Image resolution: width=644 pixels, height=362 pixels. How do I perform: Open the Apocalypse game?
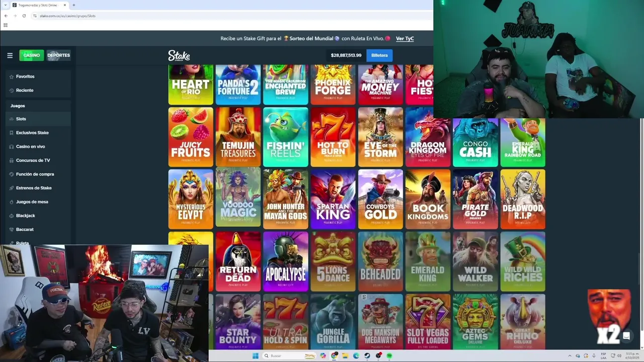pos(285,261)
